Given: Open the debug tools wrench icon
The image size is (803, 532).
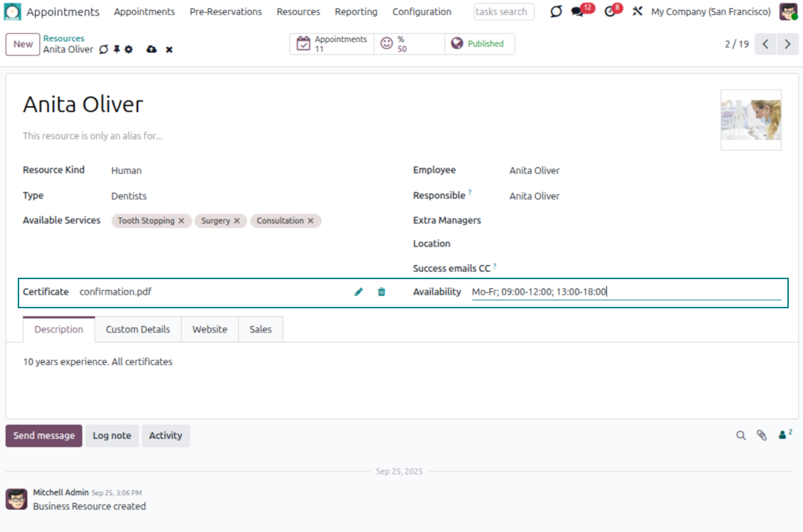Looking at the screenshot, I should click(x=637, y=12).
